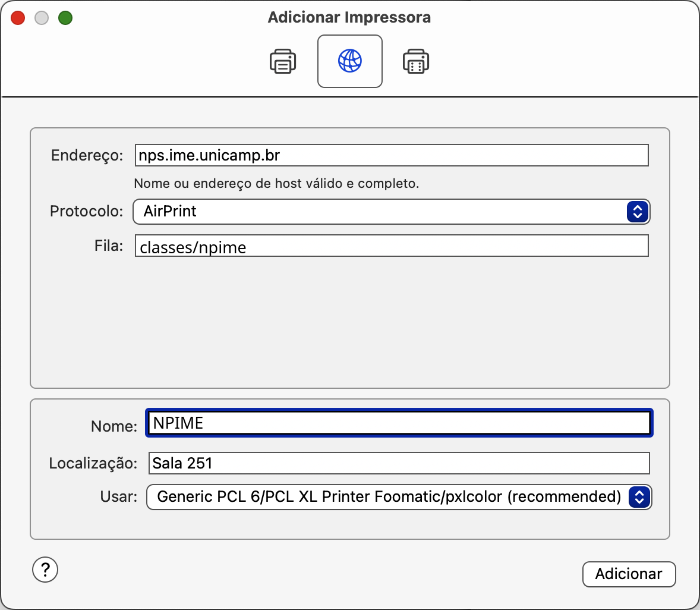Click the Usar label

[118, 496]
